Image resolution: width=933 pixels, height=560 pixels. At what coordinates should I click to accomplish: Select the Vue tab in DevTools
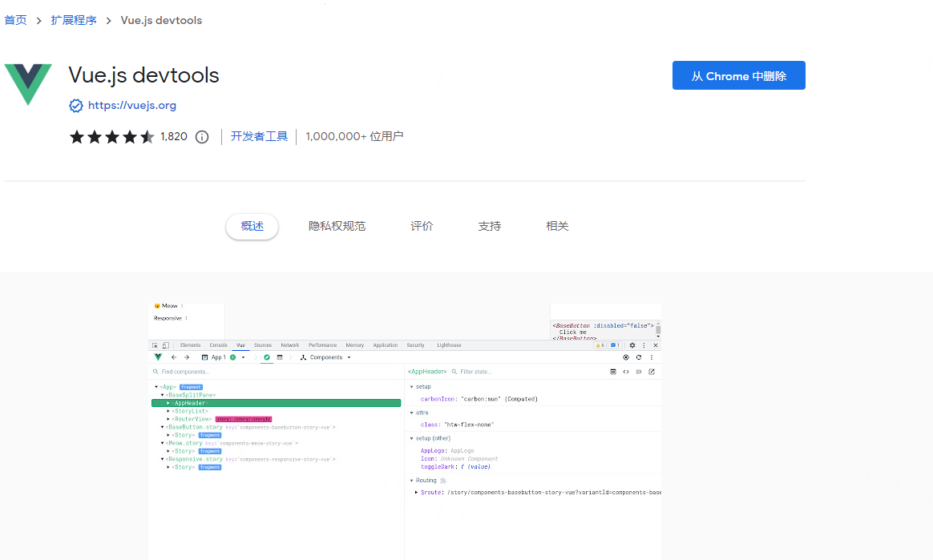(x=240, y=345)
